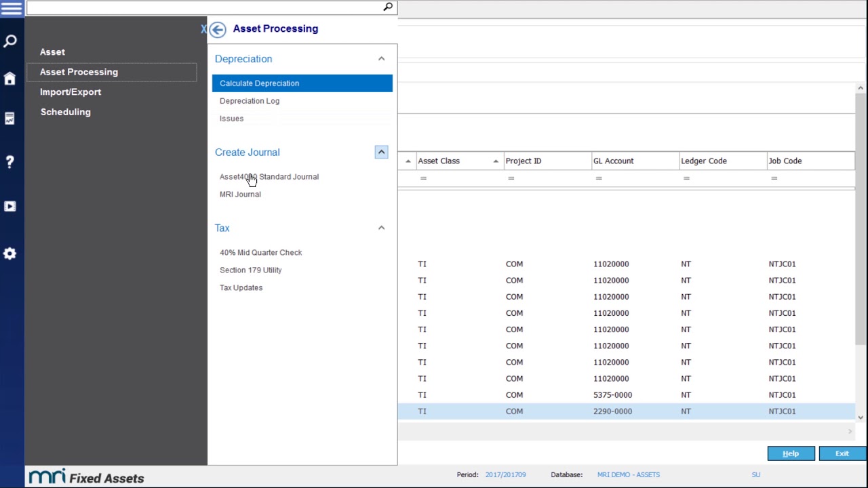The height and width of the screenshot is (488, 868).
Task: Close the menu panel with the X
Action: (x=203, y=29)
